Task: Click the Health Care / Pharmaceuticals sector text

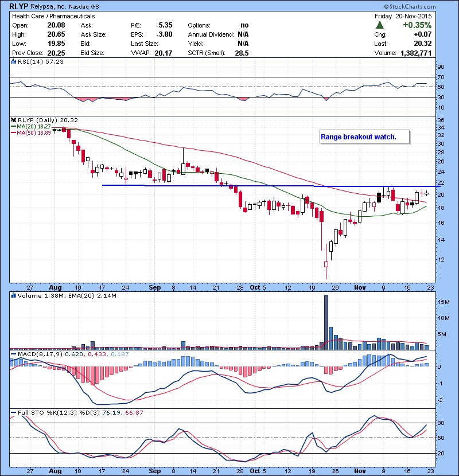Action: click(x=53, y=16)
